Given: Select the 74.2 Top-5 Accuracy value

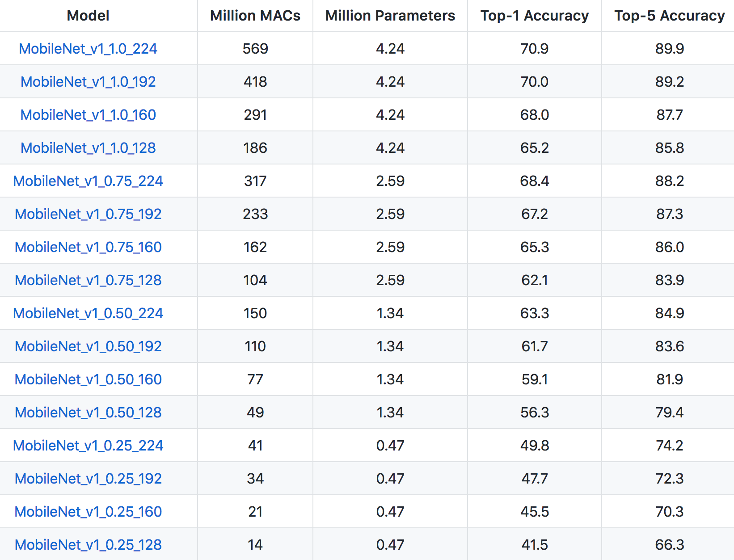Looking at the screenshot, I should pos(670,446).
